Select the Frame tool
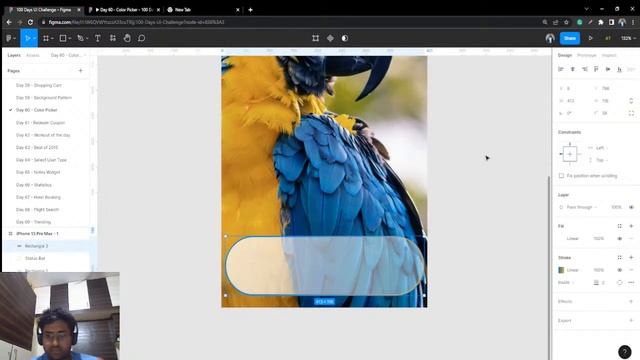This screenshot has width=640, height=360. (46, 38)
